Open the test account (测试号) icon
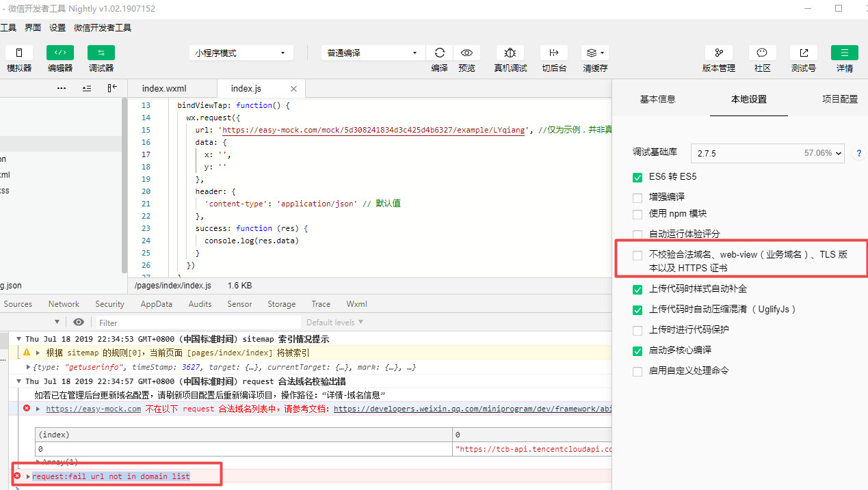 pos(804,53)
